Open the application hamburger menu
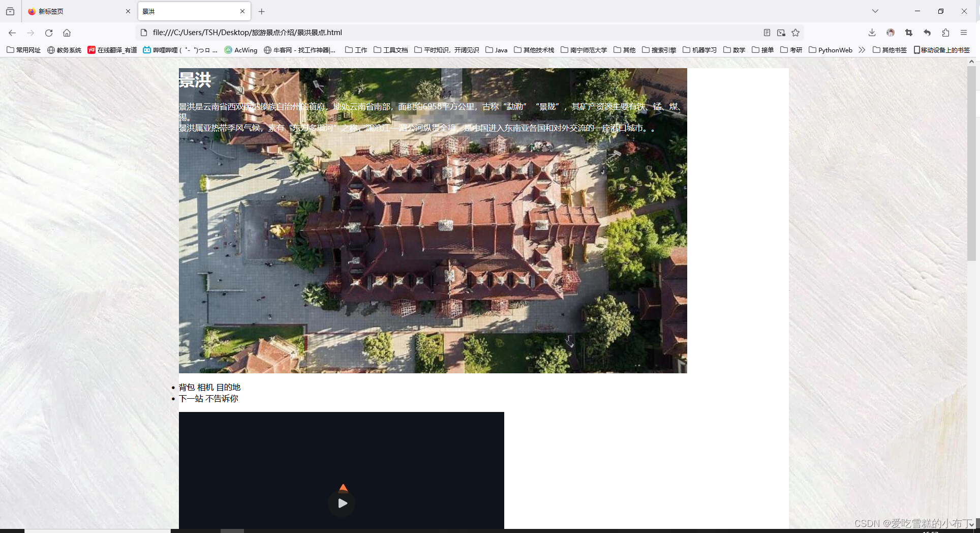 coord(964,33)
